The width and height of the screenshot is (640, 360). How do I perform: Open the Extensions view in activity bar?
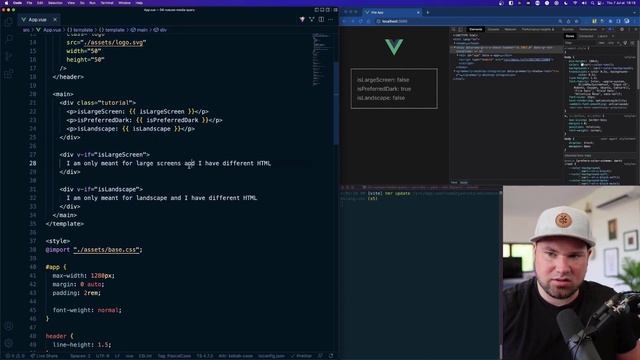click(9, 74)
